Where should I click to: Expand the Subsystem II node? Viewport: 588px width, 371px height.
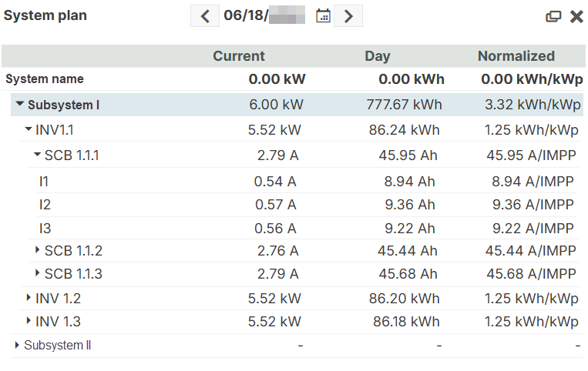pyautogui.click(x=18, y=346)
